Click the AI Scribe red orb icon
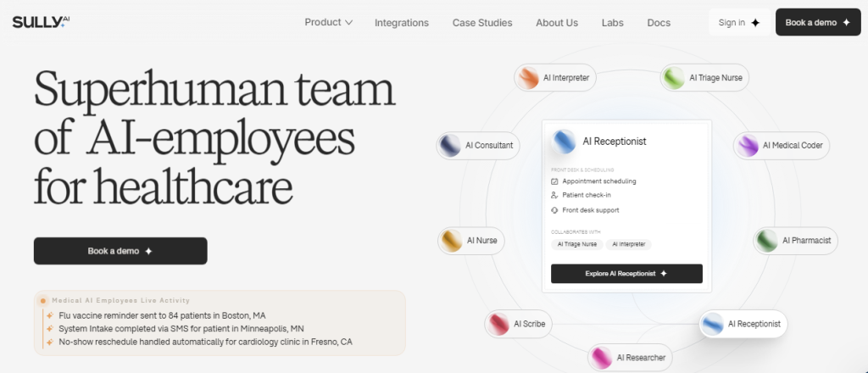Viewport: 868px width, 373px height. pos(498,324)
